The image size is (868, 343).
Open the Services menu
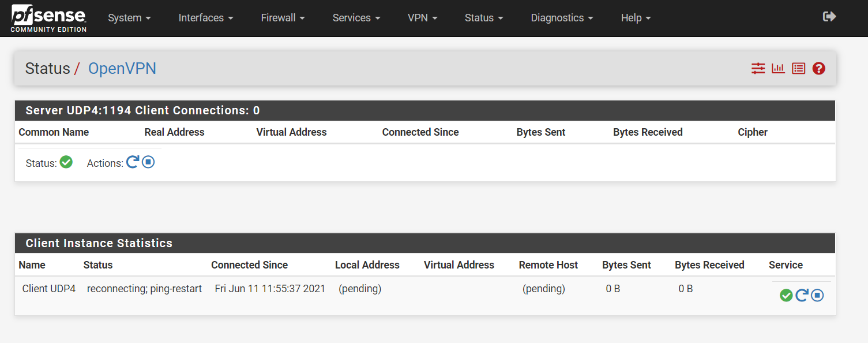pos(356,18)
